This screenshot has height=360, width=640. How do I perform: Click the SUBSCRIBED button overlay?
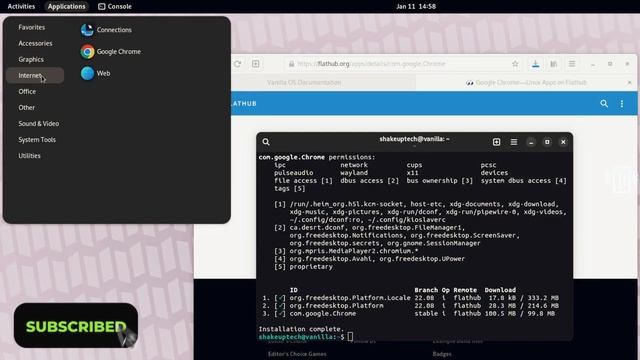point(76,326)
